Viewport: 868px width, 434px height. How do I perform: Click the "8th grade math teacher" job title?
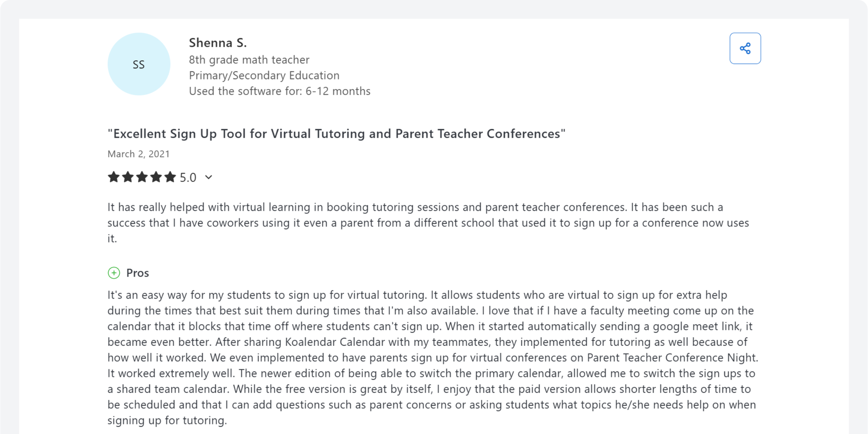point(249,60)
